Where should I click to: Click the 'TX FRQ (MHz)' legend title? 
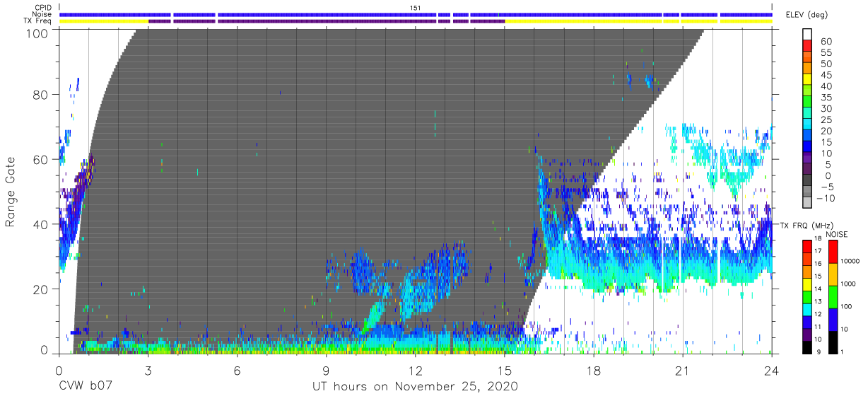[805, 225]
